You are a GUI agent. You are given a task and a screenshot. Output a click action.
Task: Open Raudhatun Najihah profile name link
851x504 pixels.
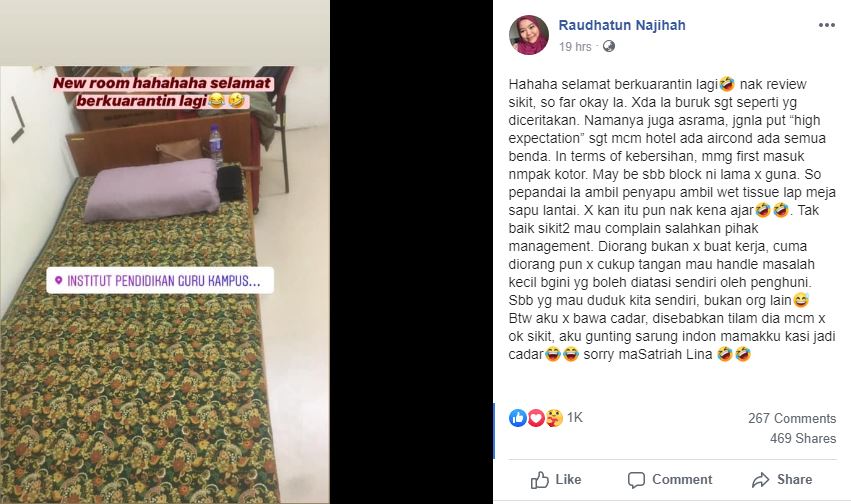622,25
